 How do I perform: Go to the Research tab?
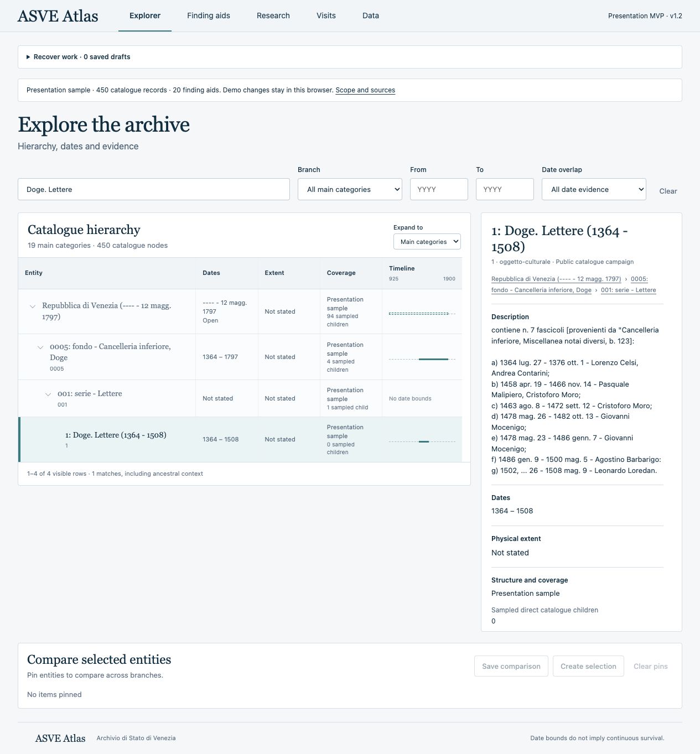click(x=273, y=15)
